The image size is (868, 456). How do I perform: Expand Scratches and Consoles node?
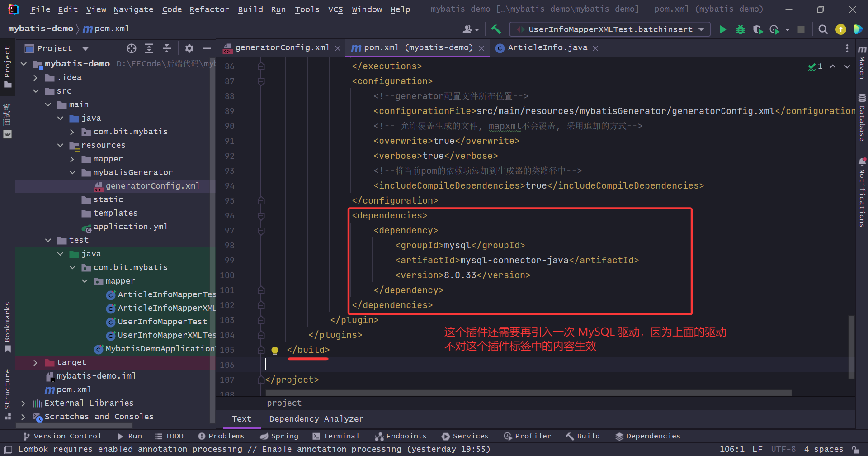pyautogui.click(x=23, y=417)
